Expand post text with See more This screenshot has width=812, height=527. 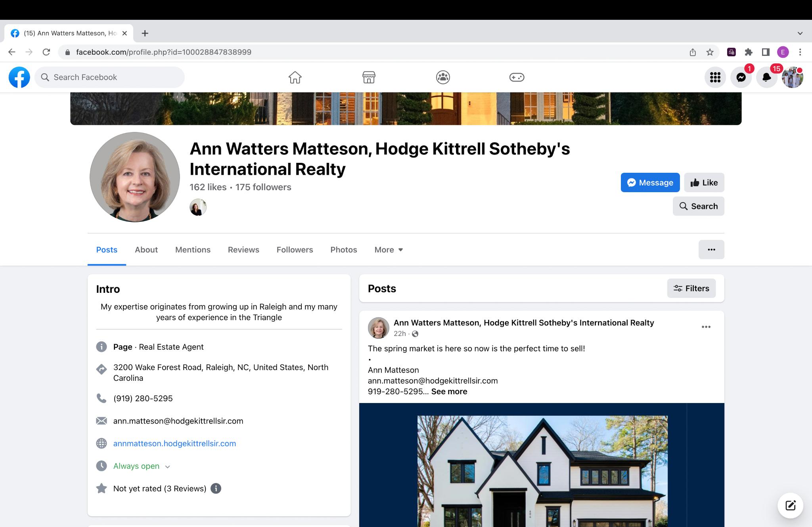coord(449,391)
